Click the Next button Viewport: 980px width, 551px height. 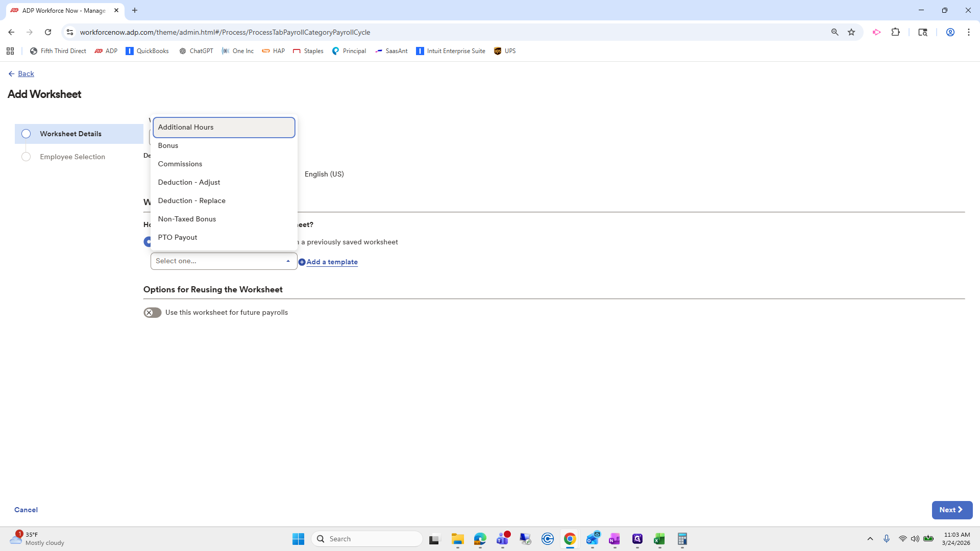pyautogui.click(x=951, y=510)
